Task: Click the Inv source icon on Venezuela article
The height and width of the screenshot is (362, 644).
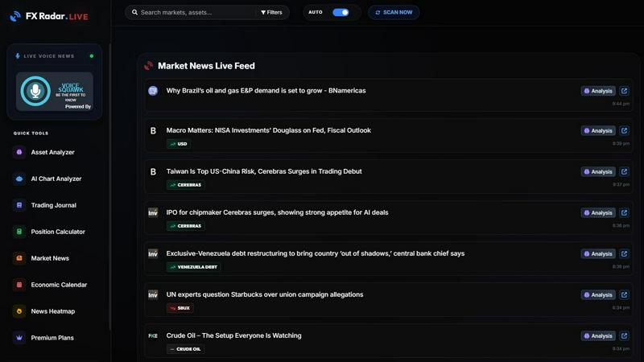Action: [153, 253]
